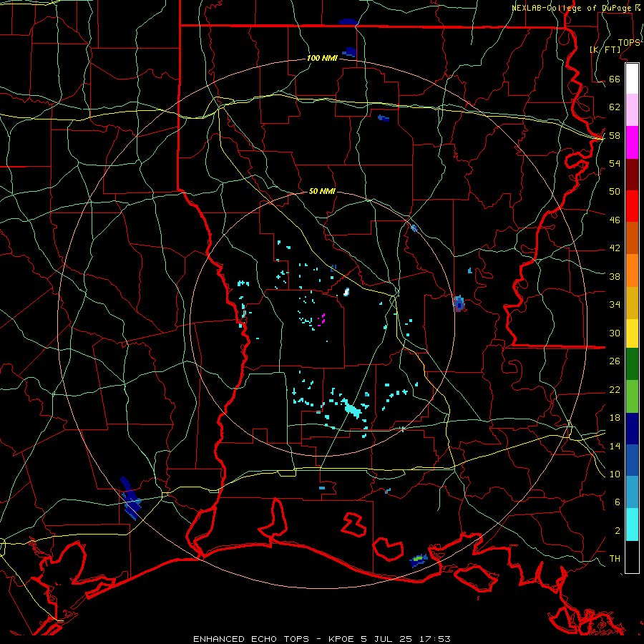This screenshot has height=644, width=644.
Task: Pick the bright red legend swatch
Action: [x=632, y=206]
